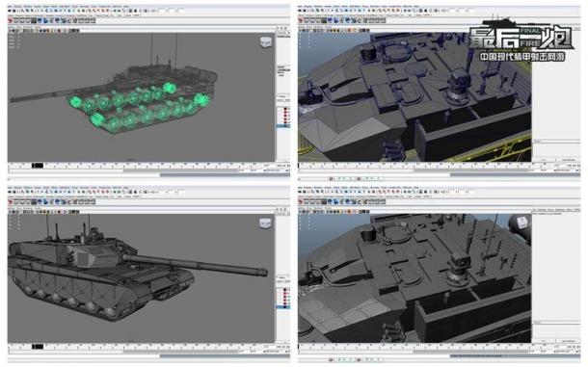Click the red arrow shelf icon in bottom-left window

[x=11, y=201]
